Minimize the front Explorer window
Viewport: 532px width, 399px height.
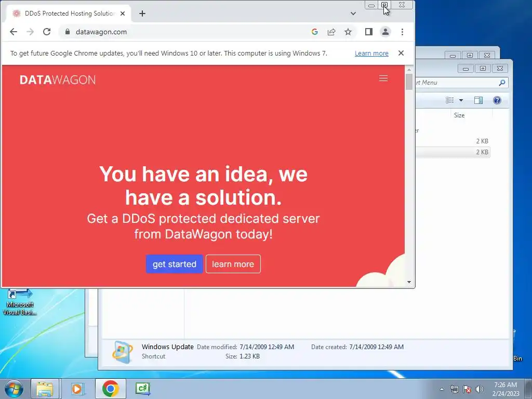465,68
